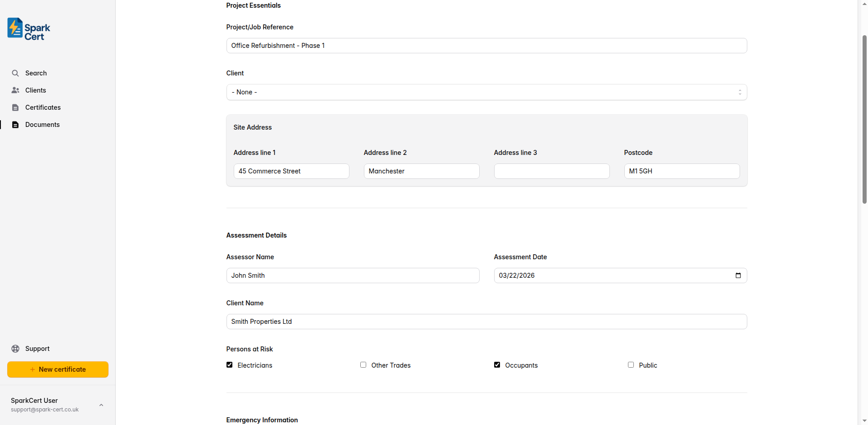Open the calendar icon on Assessment Date
This screenshot has width=868, height=425.
point(738,275)
